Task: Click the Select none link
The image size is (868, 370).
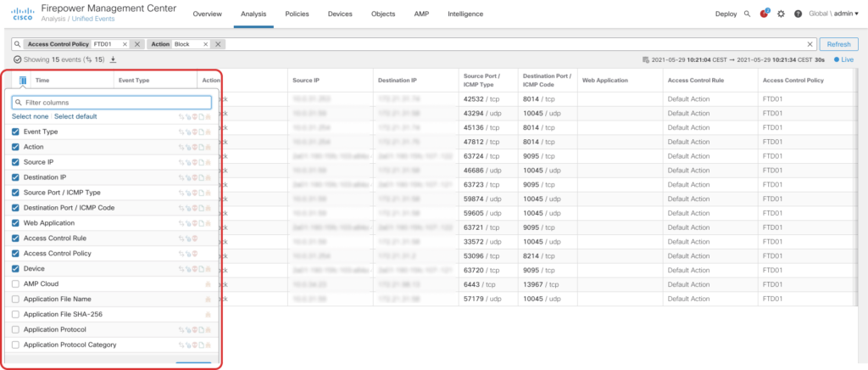Action: pos(30,116)
